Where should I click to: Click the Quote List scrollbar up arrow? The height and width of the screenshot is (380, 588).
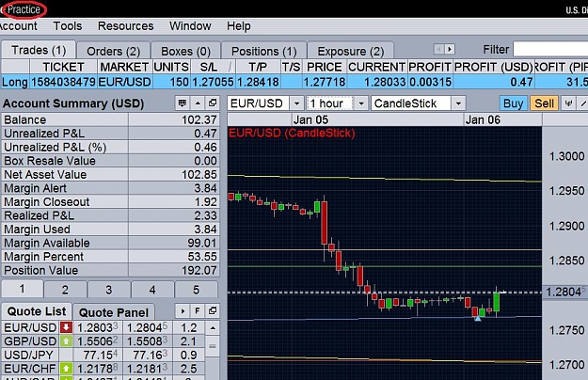[213, 328]
